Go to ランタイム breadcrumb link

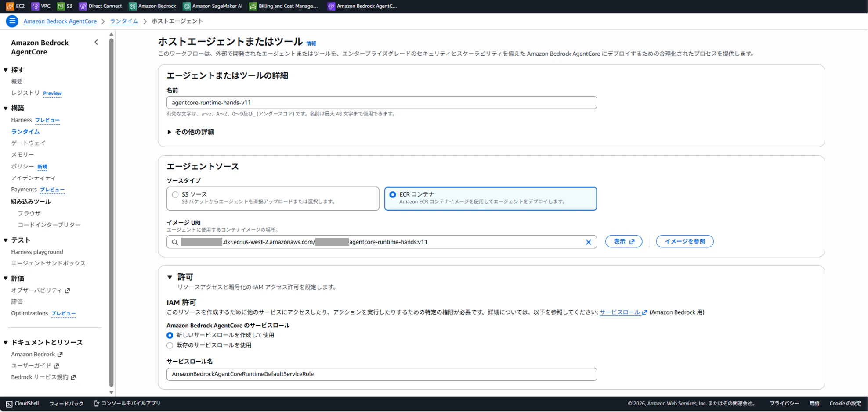124,21
